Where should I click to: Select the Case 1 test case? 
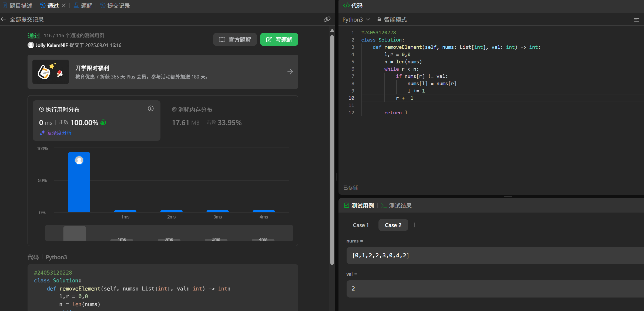point(361,225)
